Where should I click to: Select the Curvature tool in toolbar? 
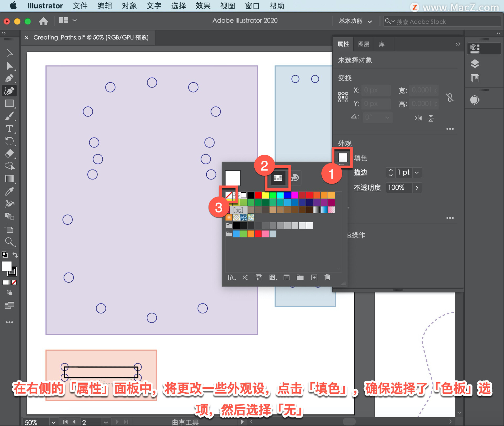(9, 91)
